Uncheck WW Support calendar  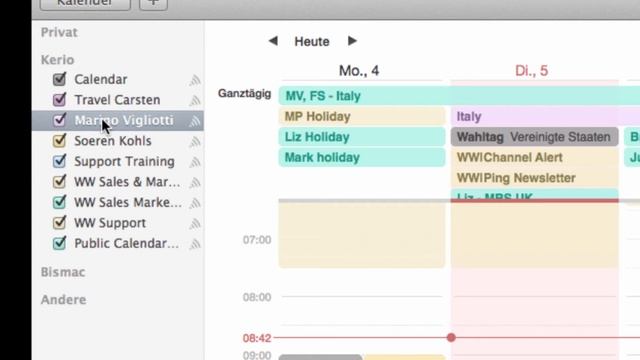[x=60, y=222]
